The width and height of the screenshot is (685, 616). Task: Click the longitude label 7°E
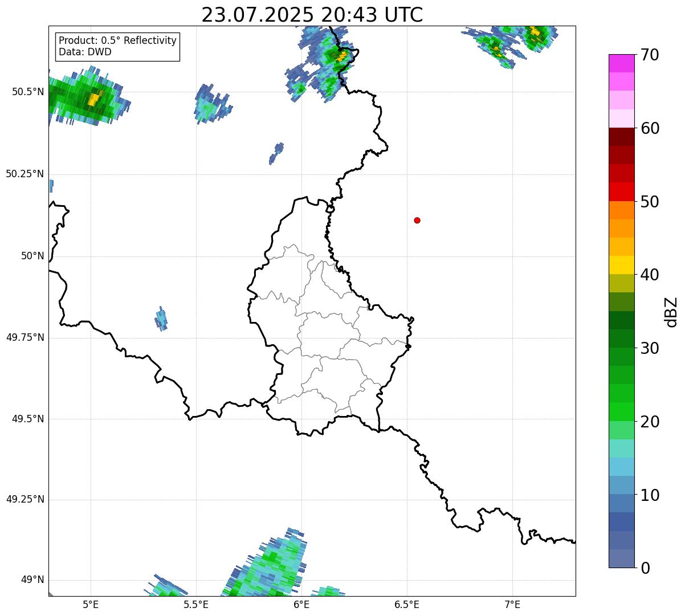click(x=512, y=605)
